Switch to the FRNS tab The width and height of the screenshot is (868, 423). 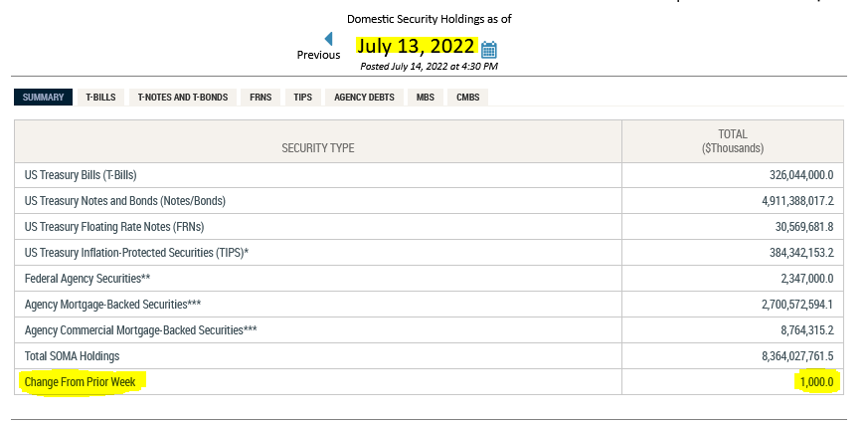(x=260, y=97)
